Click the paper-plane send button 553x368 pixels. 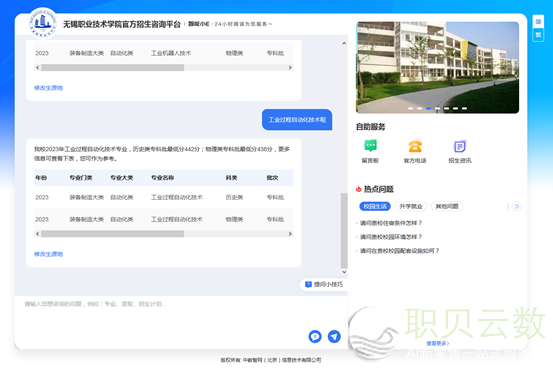pos(334,336)
